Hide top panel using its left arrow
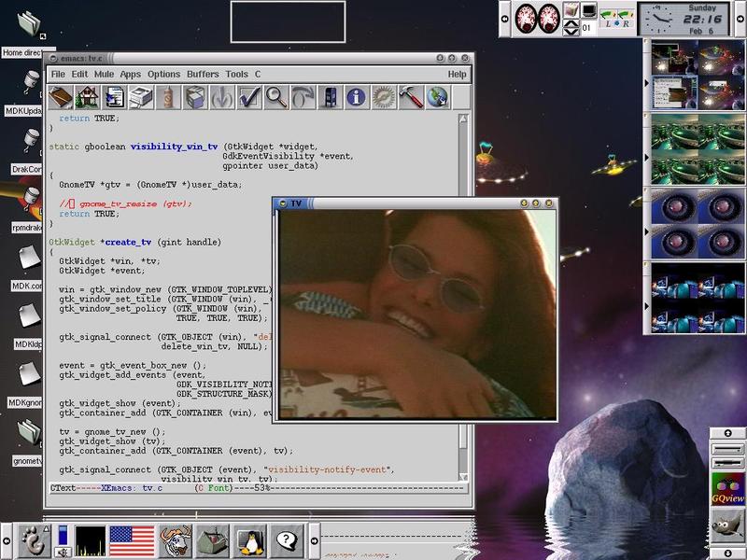747x560 pixels. [x=505, y=19]
